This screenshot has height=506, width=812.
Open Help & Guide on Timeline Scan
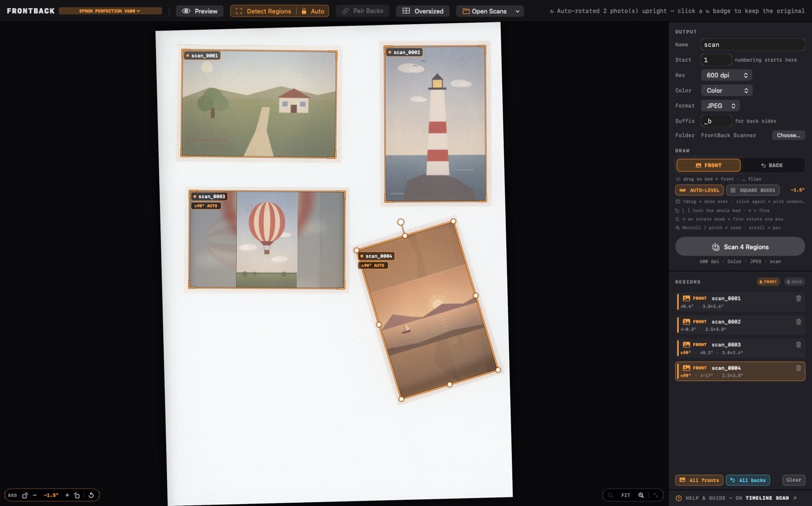coord(737,498)
